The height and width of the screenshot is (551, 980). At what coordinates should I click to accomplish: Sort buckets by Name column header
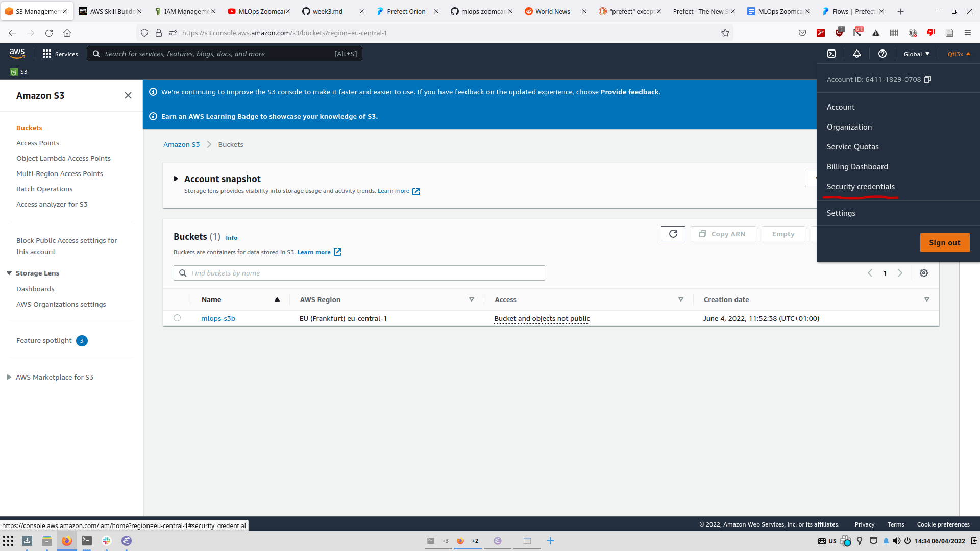tap(211, 299)
